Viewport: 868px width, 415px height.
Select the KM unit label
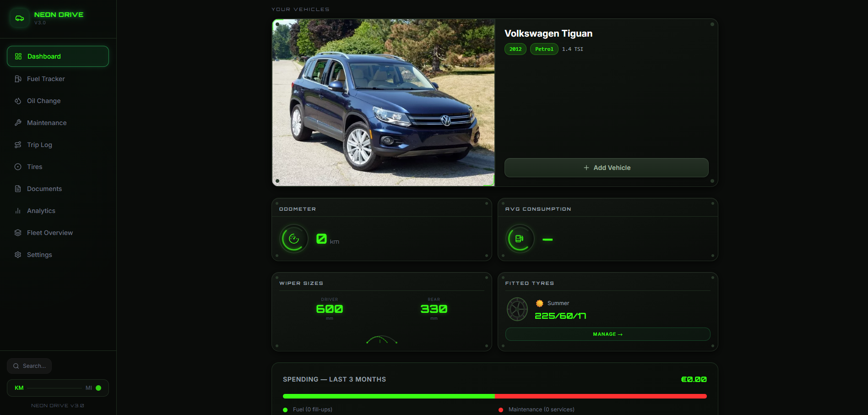19,388
